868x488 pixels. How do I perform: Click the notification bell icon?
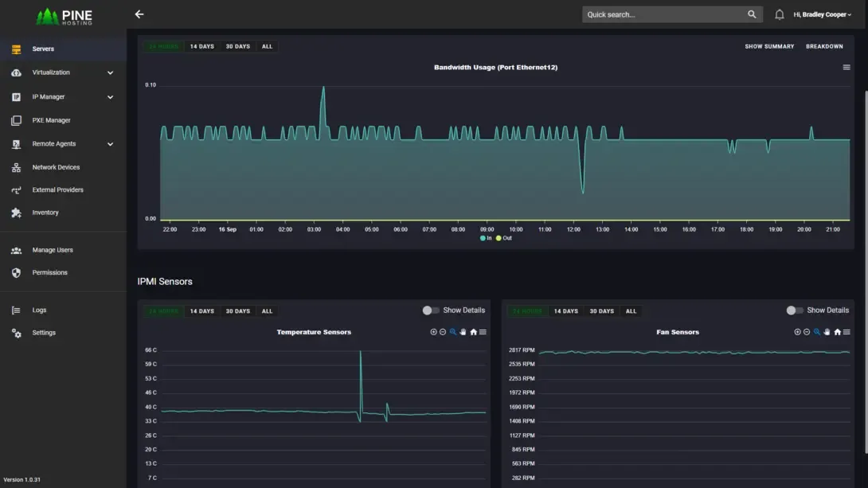tap(780, 14)
